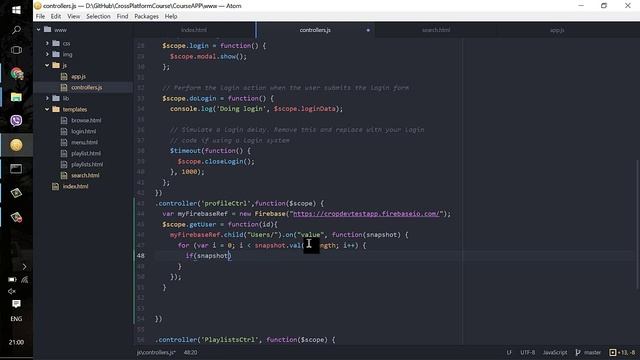
Task: Click the editor vertical scrollbar
Action: 637,224
